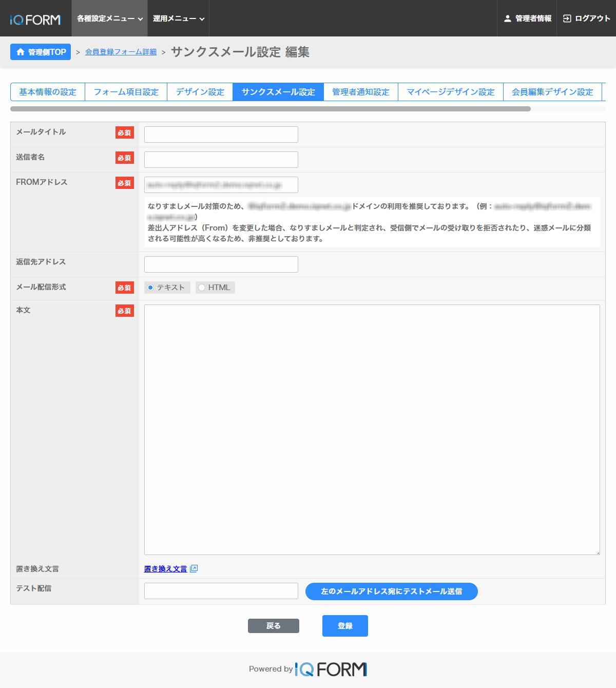Click the IQ FORM footer logo
Image resolution: width=616 pixels, height=688 pixels.
(x=331, y=669)
